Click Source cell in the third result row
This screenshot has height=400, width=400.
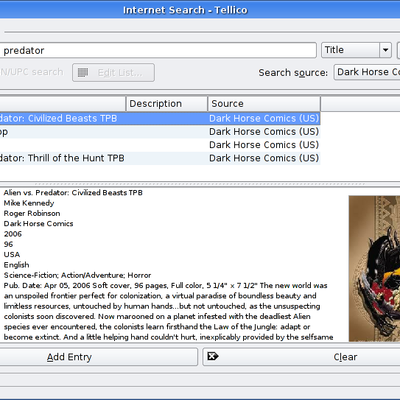click(264, 145)
